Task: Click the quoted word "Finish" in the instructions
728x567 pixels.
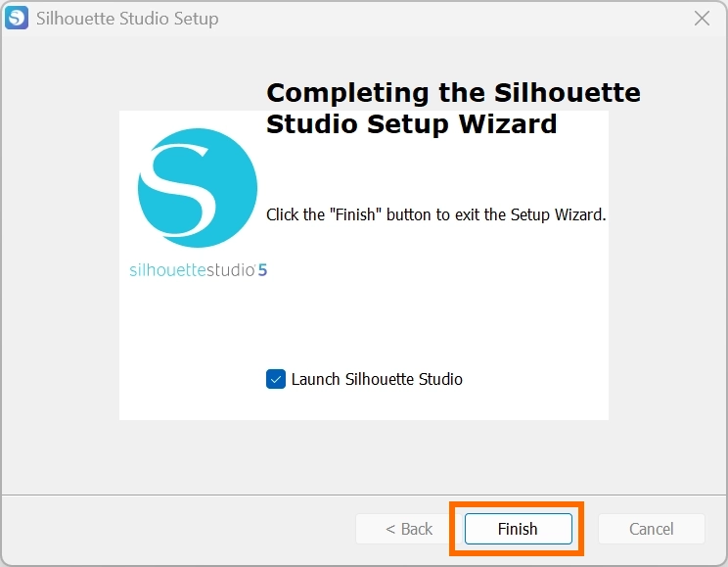Action: click(x=359, y=214)
